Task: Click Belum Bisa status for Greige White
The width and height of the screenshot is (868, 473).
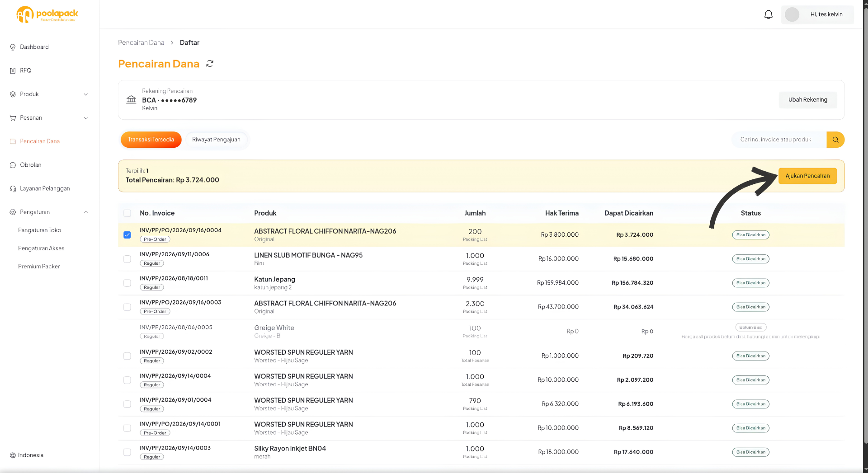Action: click(750, 328)
